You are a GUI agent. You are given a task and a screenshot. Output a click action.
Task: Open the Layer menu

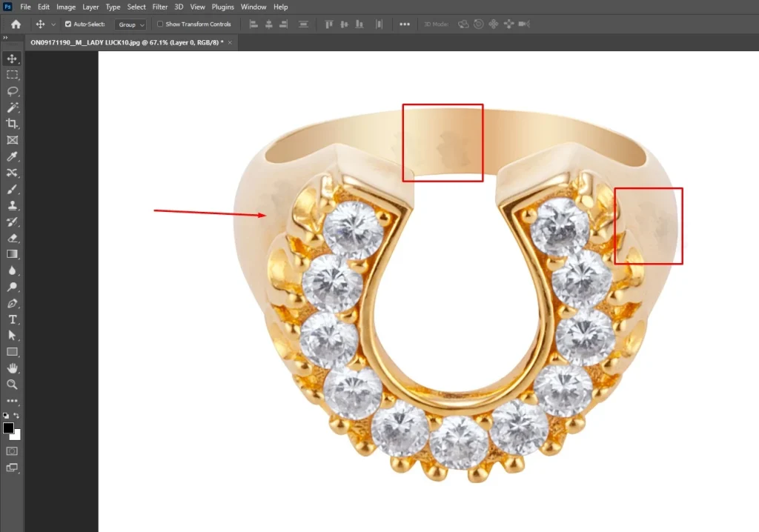click(90, 7)
